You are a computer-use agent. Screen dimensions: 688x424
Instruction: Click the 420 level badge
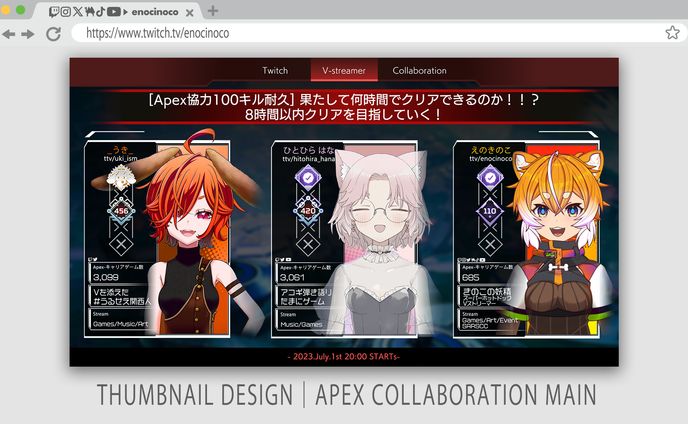tap(308, 211)
